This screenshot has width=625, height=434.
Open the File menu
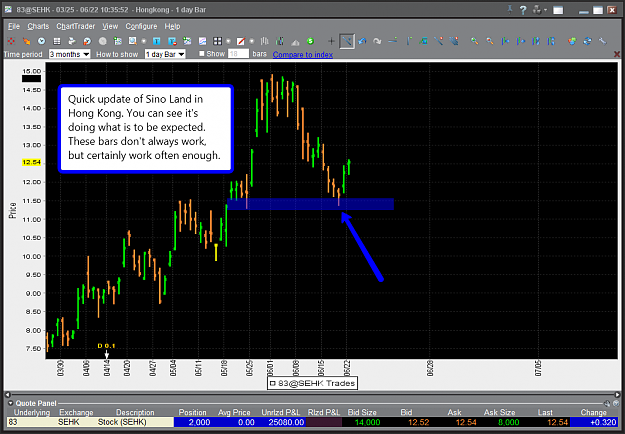click(14, 26)
